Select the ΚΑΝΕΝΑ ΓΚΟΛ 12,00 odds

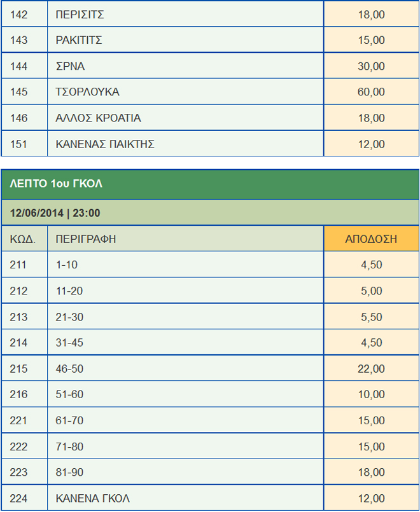click(371, 498)
